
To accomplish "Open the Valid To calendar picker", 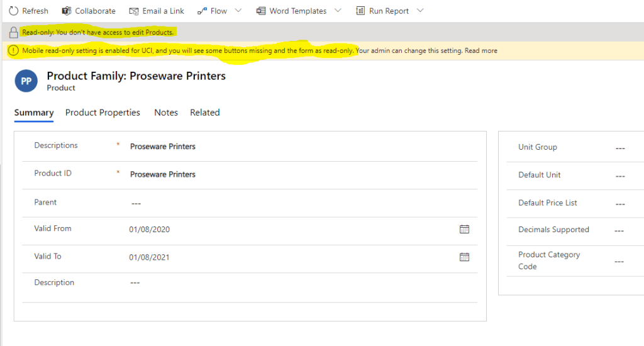I will [x=464, y=257].
